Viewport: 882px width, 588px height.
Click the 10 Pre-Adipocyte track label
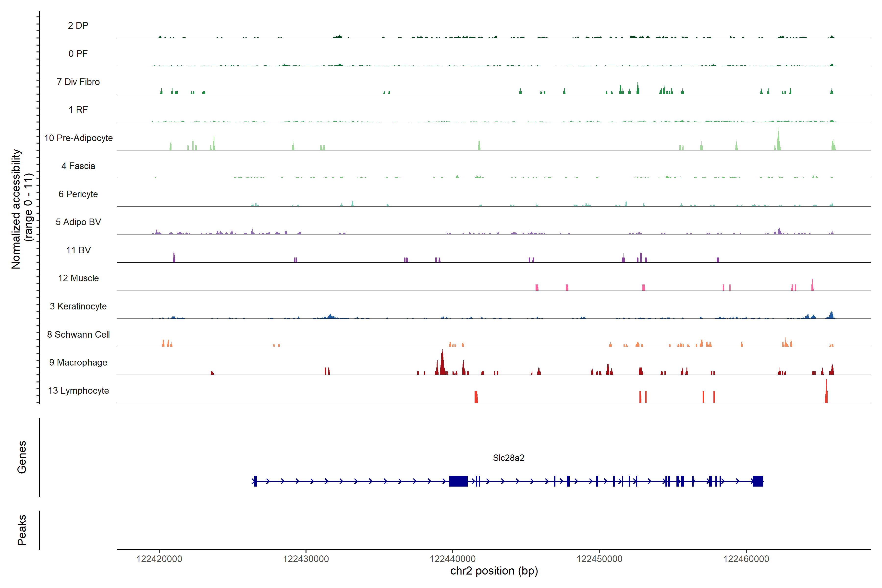(78, 138)
